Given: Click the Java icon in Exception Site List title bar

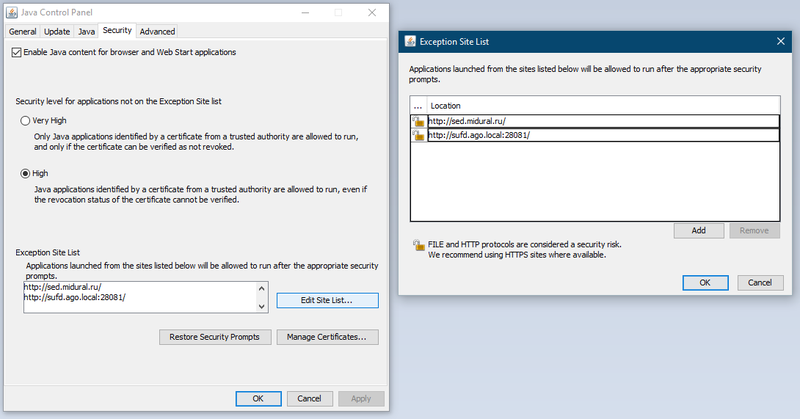Looking at the screenshot, I should (410, 41).
